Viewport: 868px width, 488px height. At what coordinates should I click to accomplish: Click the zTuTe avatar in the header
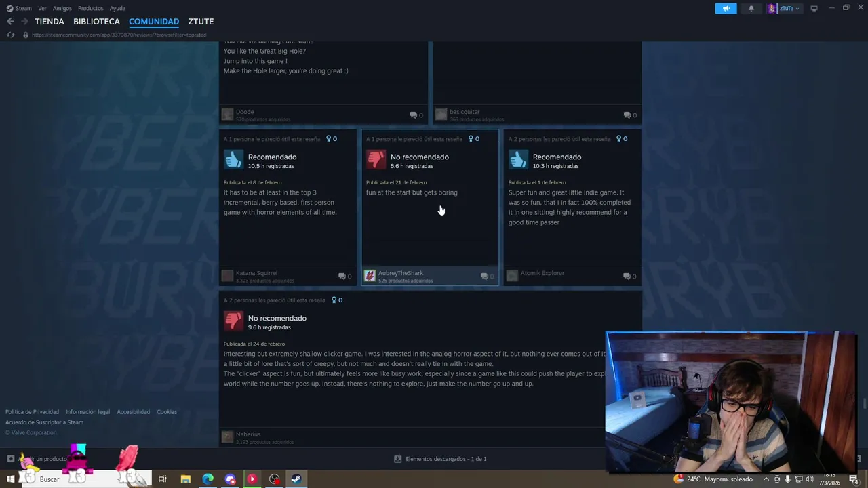771,8
